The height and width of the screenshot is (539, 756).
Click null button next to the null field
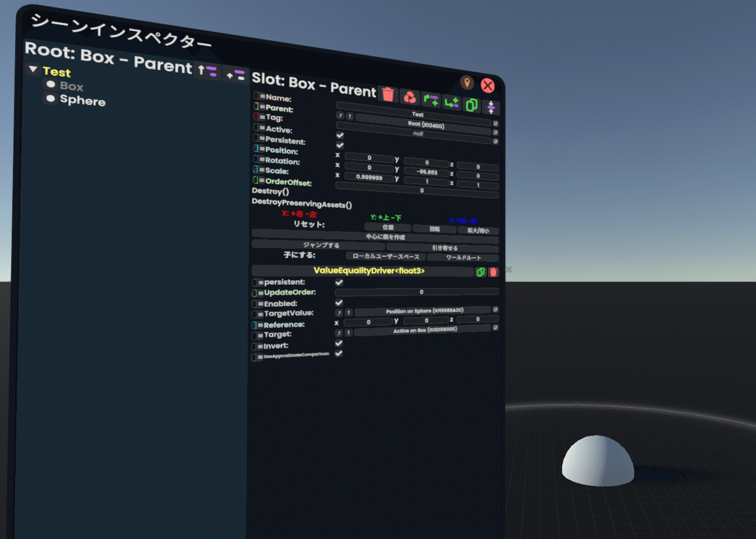click(496, 141)
